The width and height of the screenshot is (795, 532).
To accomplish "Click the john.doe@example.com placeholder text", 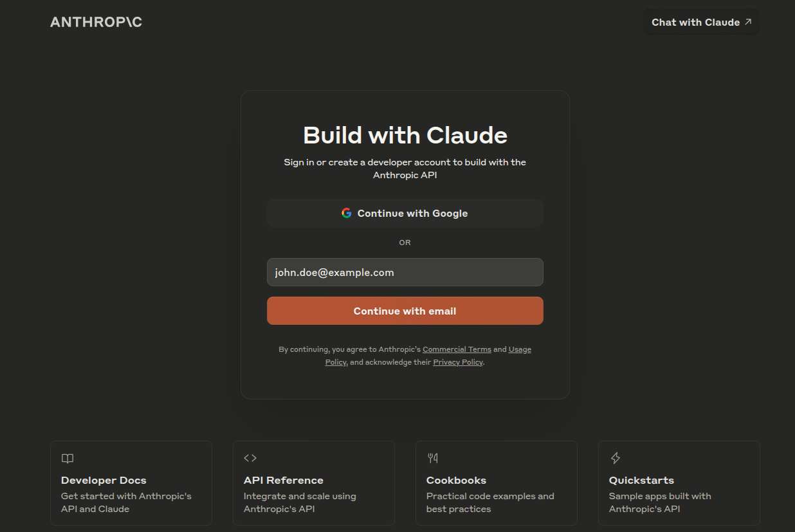I will pos(334,271).
